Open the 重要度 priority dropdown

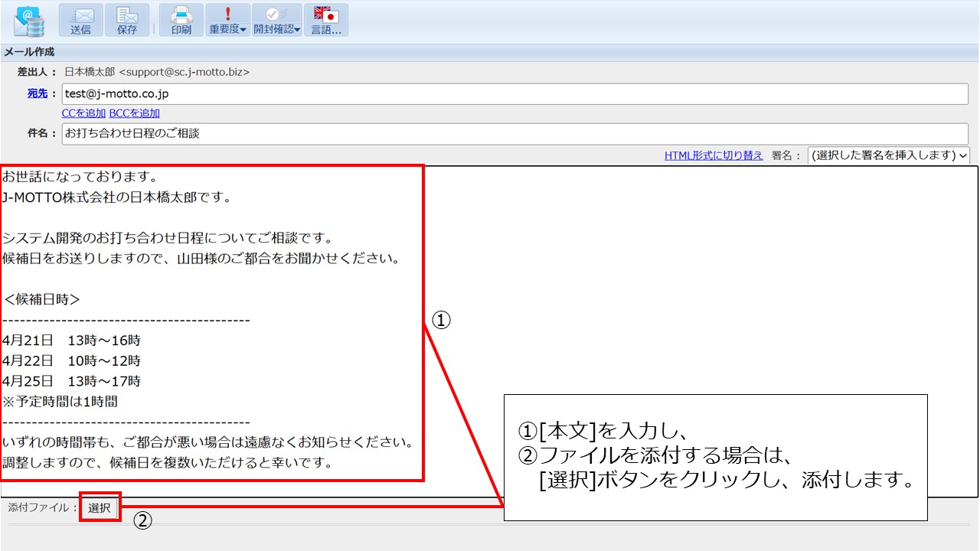[x=228, y=21]
